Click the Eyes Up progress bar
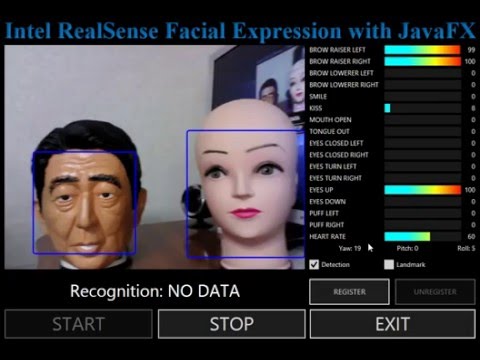 tap(423, 190)
